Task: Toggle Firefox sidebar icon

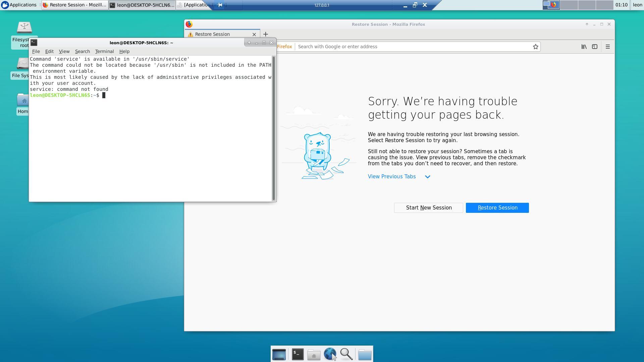Action: (x=595, y=47)
